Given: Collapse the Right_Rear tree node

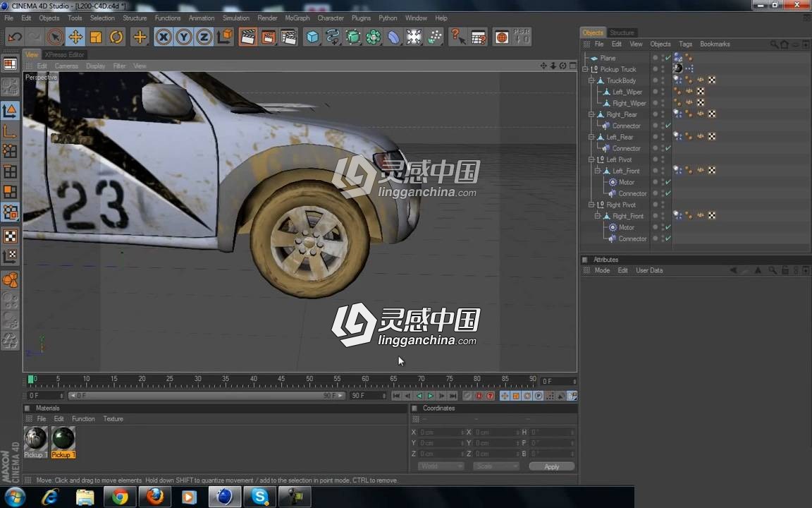Looking at the screenshot, I should point(591,114).
